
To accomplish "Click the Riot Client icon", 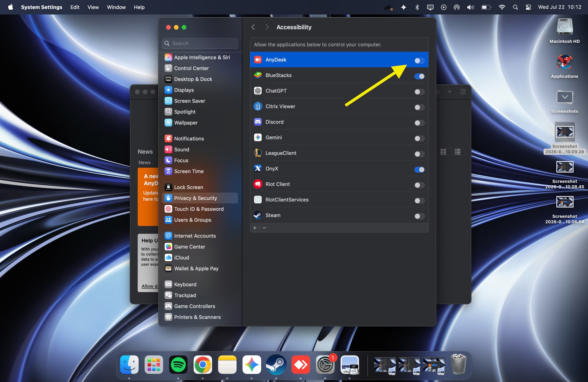I will point(258,184).
